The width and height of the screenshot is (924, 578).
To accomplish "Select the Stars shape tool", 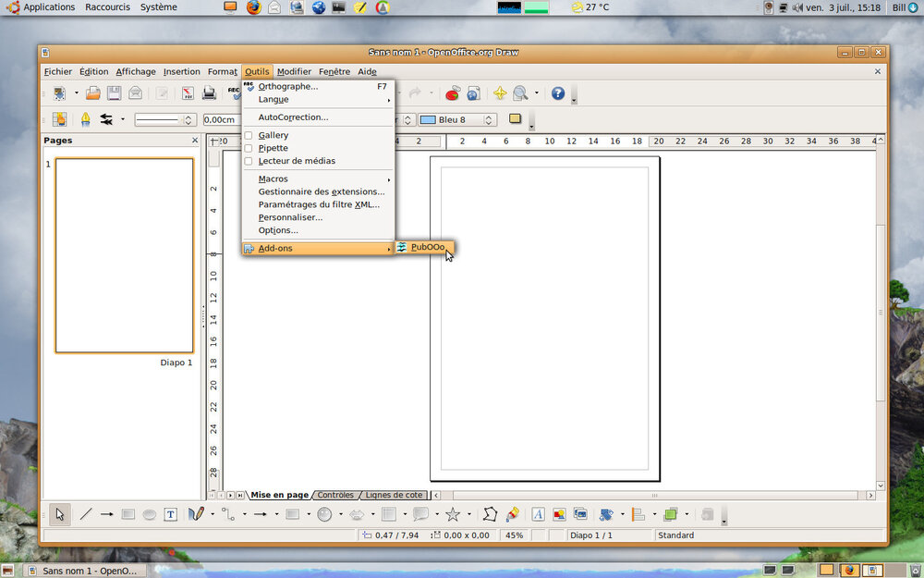I will click(453, 514).
